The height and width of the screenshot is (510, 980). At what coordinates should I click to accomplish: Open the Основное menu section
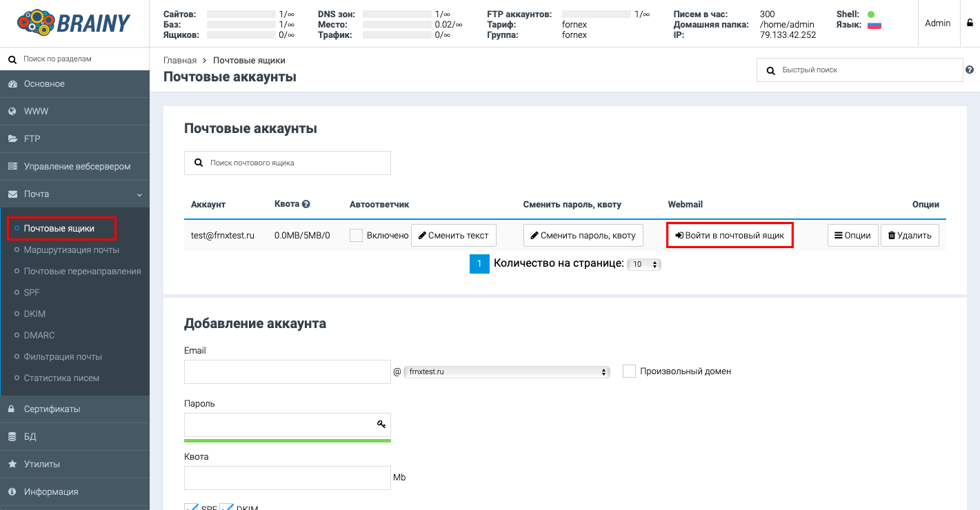(x=74, y=84)
